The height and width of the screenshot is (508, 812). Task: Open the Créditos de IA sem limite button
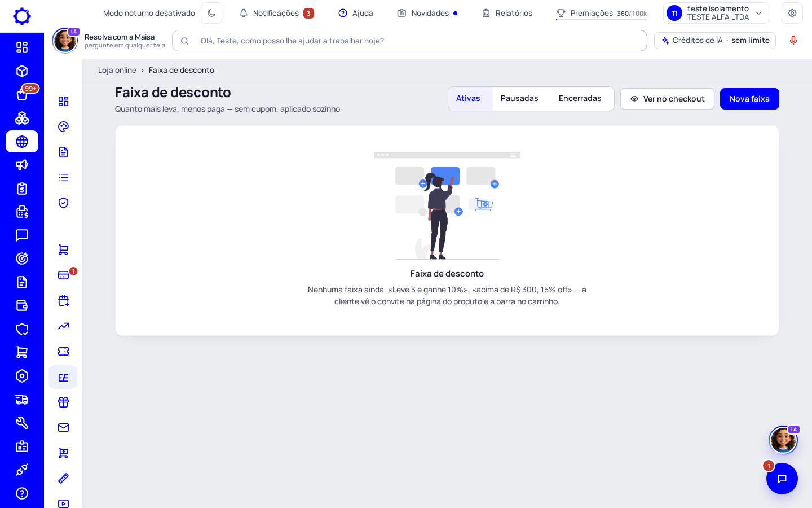pos(715,41)
